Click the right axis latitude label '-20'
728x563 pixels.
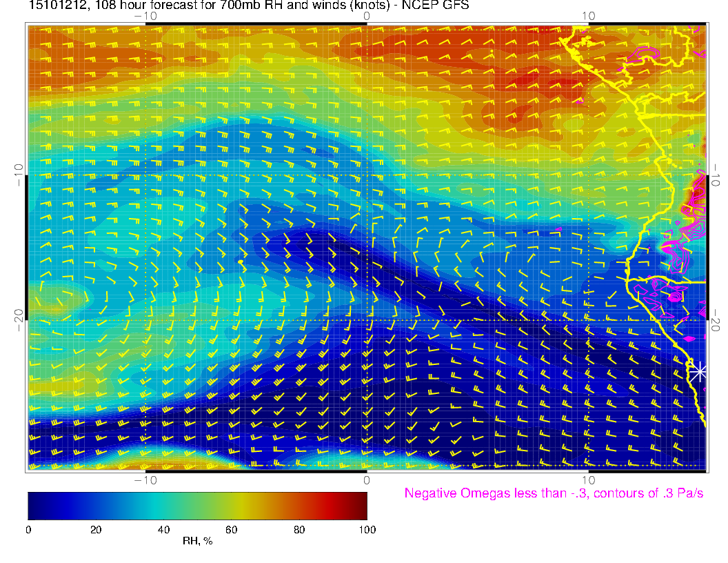[x=715, y=320]
